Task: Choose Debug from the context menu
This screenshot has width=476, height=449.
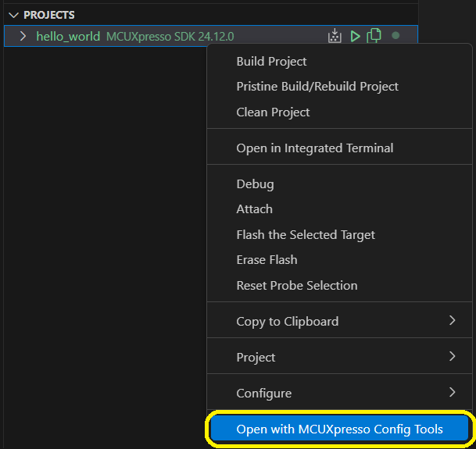Action: pyautogui.click(x=339, y=184)
